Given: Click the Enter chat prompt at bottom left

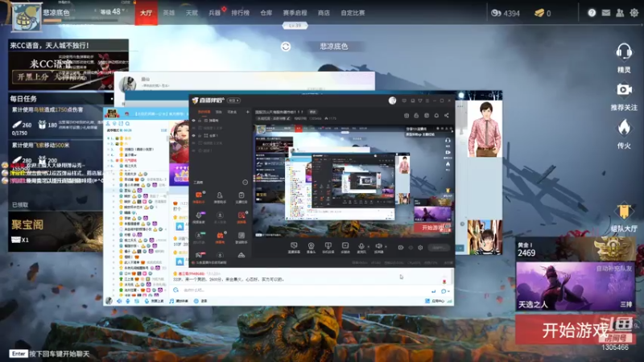Looking at the screenshot, I should 49,354.
